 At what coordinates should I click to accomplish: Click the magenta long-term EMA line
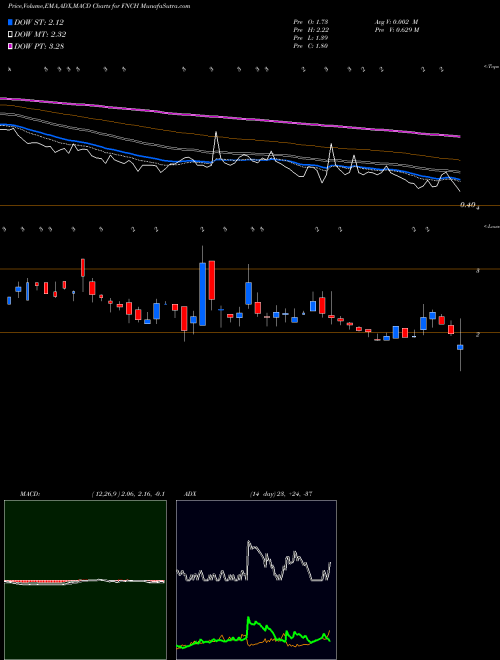pos(229,117)
